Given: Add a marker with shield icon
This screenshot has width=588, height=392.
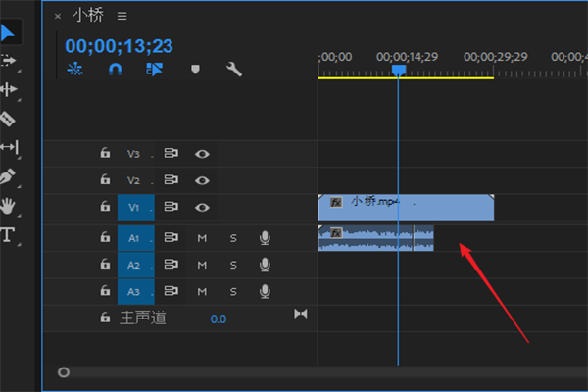Looking at the screenshot, I should click(x=195, y=69).
